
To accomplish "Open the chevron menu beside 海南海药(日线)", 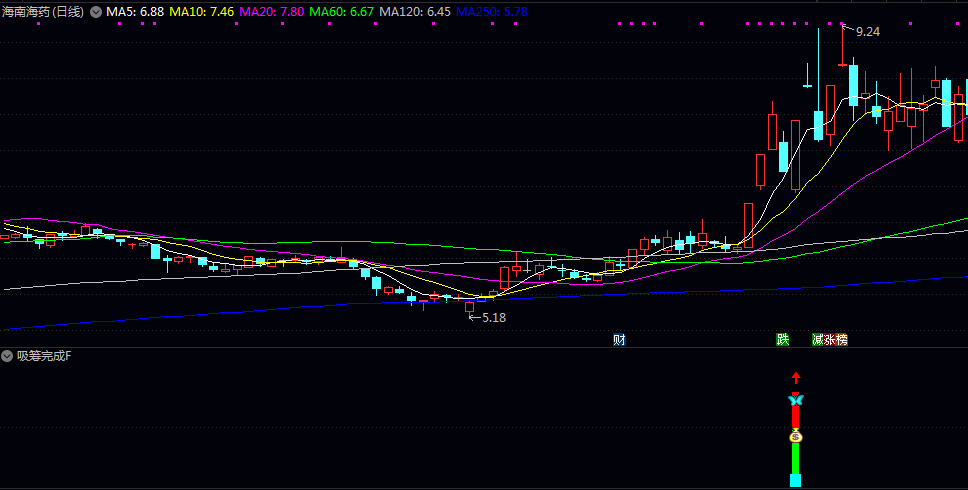I will pyautogui.click(x=96, y=12).
